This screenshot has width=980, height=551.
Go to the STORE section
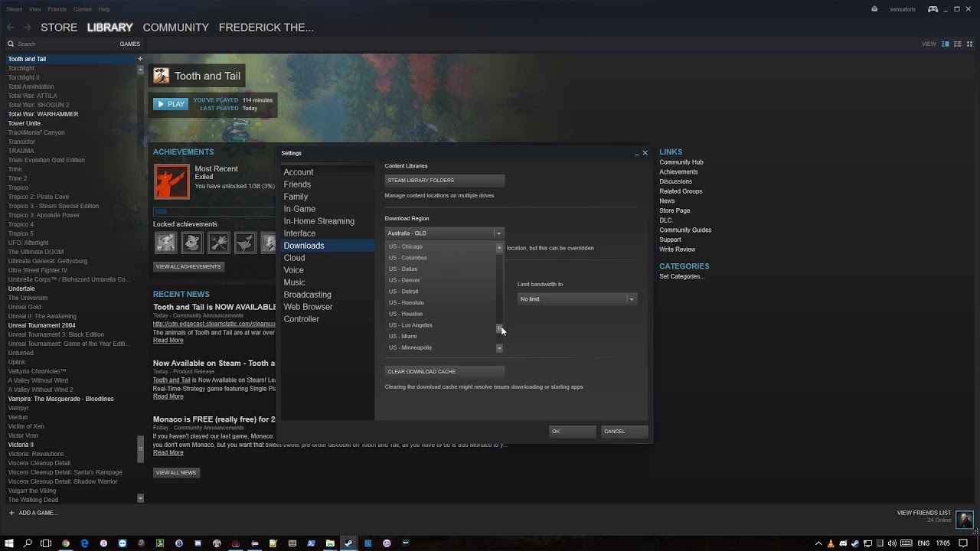point(59,28)
